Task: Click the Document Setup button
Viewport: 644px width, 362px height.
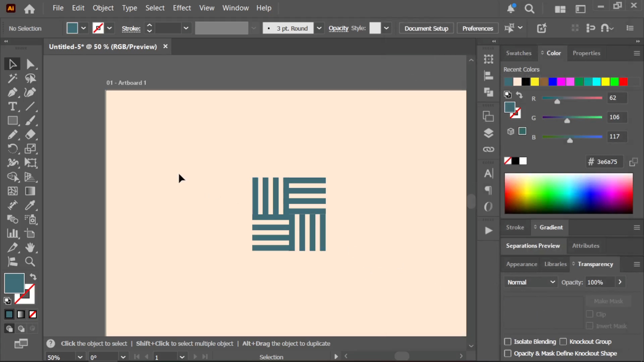Action: pos(426,28)
